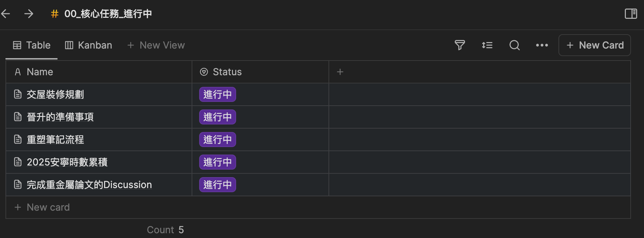Click the forward navigation arrow
The image size is (644, 238).
point(29,14)
